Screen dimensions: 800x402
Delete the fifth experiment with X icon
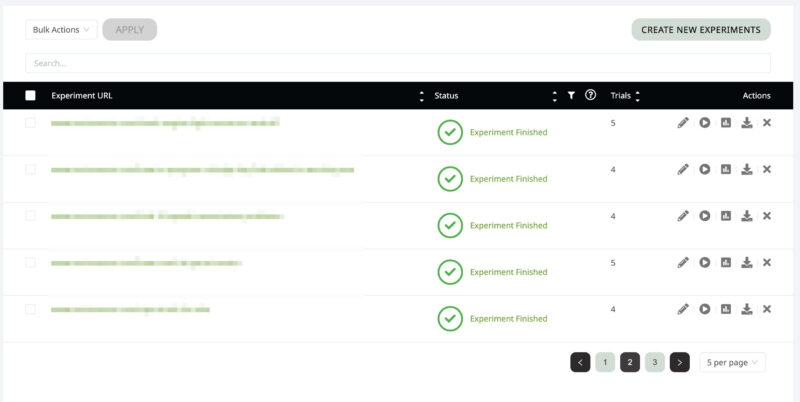(x=767, y=309)
